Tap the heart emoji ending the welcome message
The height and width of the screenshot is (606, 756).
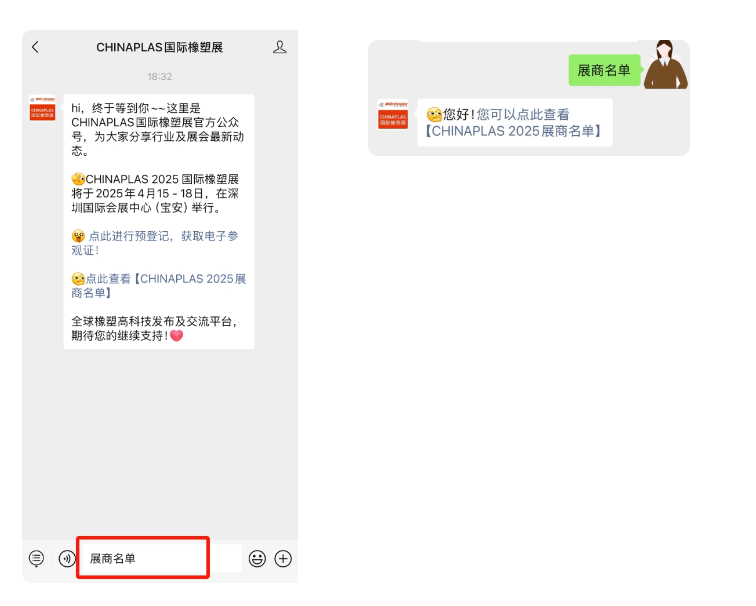click(177, 336)
